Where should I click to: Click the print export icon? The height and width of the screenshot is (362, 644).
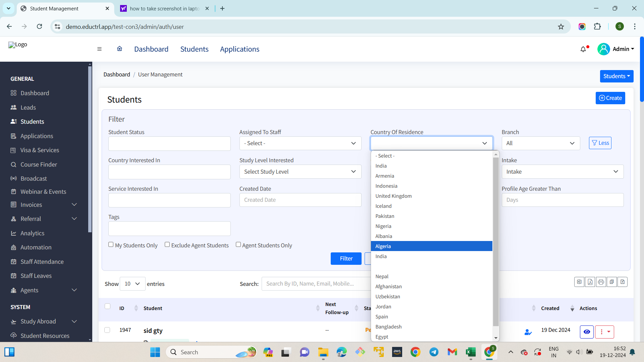coord(601,282)
